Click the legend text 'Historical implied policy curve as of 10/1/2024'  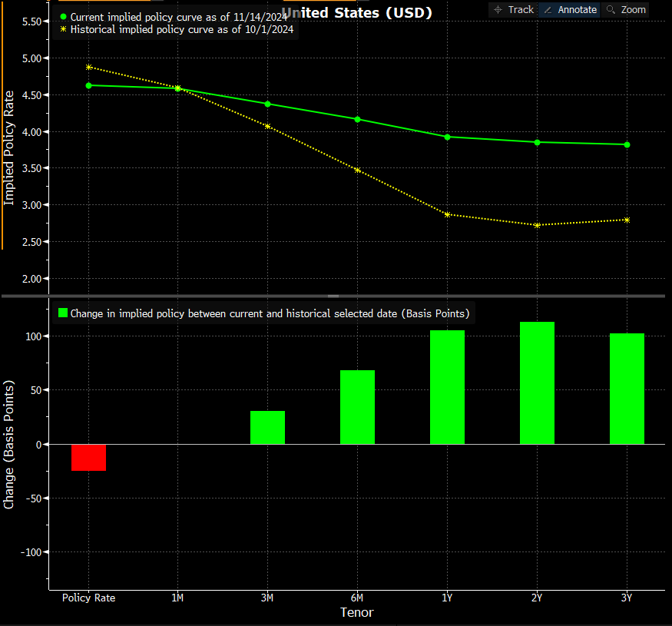tap(182, 29)
